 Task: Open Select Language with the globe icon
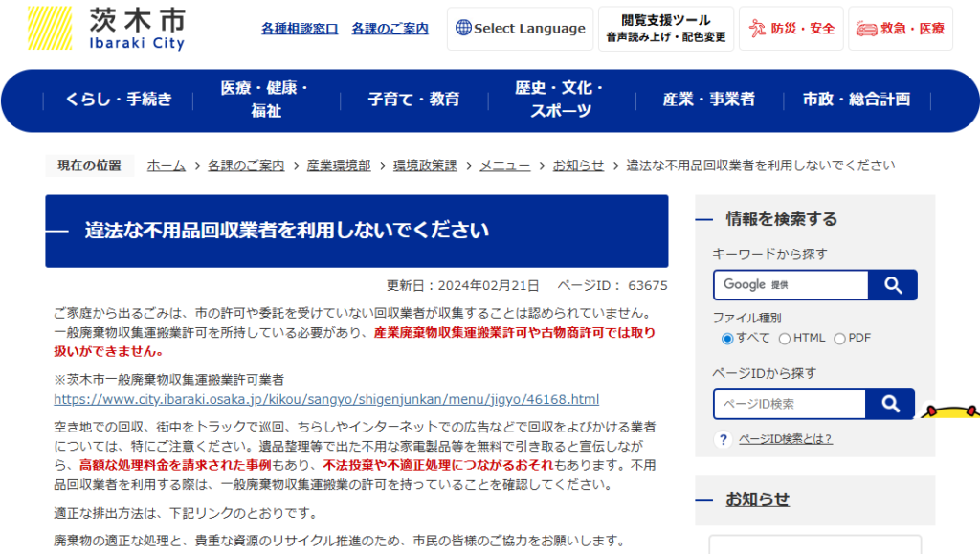tap(520, 29)
